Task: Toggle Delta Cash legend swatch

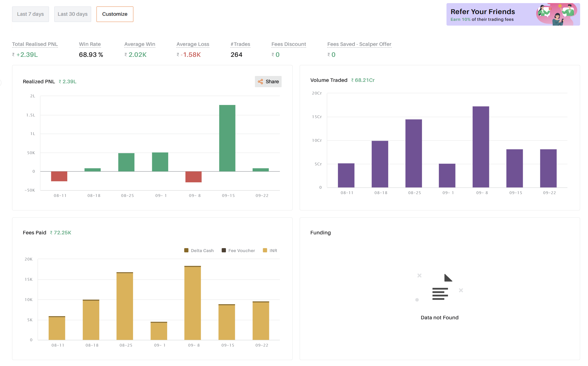Action: (x=186, y=250)
